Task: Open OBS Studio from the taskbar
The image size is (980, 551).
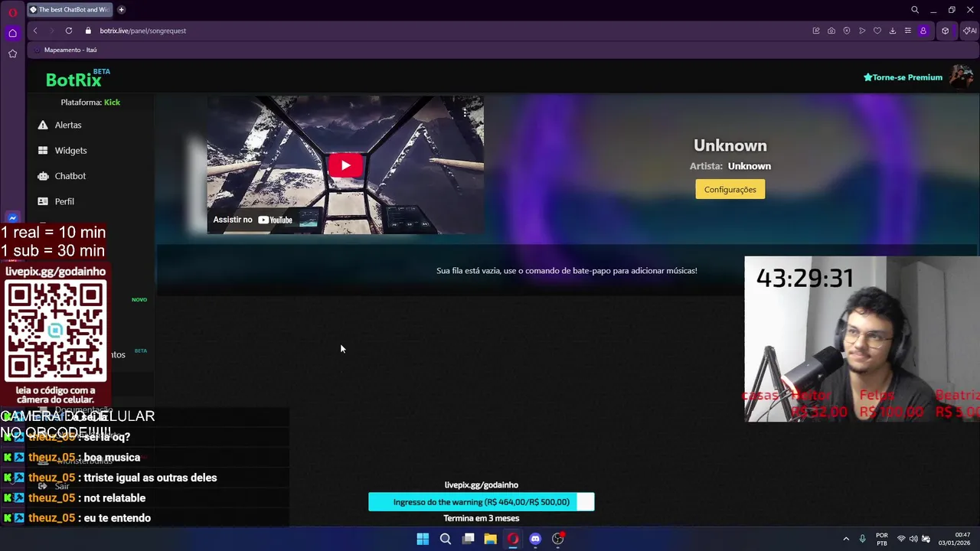Action: [x=557, y=539]
